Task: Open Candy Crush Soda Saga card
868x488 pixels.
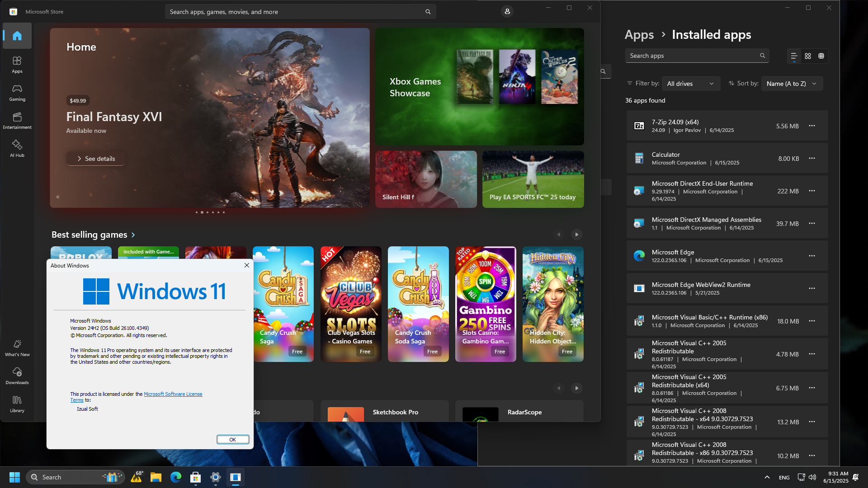Action: [418, 304]
